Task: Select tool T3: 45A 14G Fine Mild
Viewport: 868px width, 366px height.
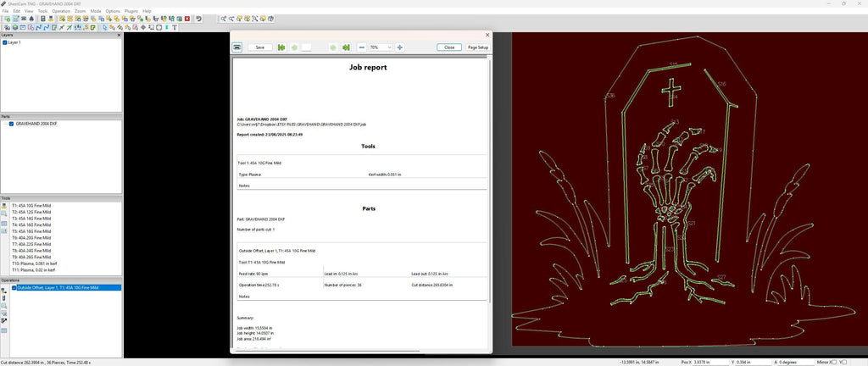Action: [x=31, y=219]
